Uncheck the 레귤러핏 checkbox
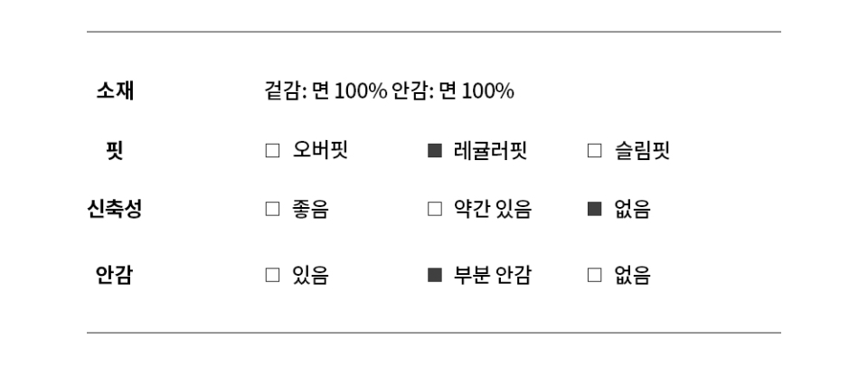 [435, 151]
